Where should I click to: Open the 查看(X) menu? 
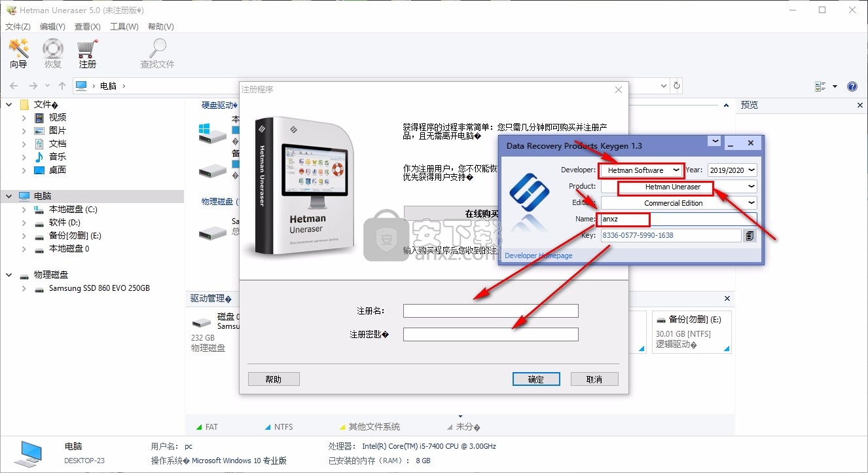click(88, 27)
